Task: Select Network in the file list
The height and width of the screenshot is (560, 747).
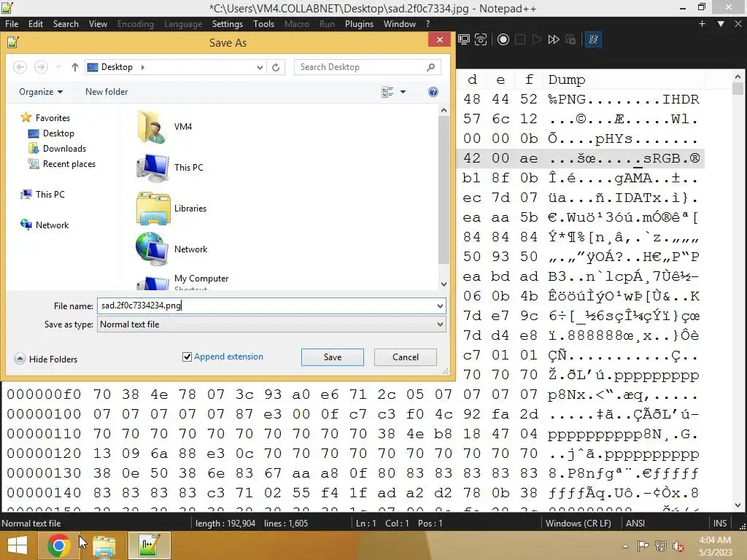Action: coord(171,249)
